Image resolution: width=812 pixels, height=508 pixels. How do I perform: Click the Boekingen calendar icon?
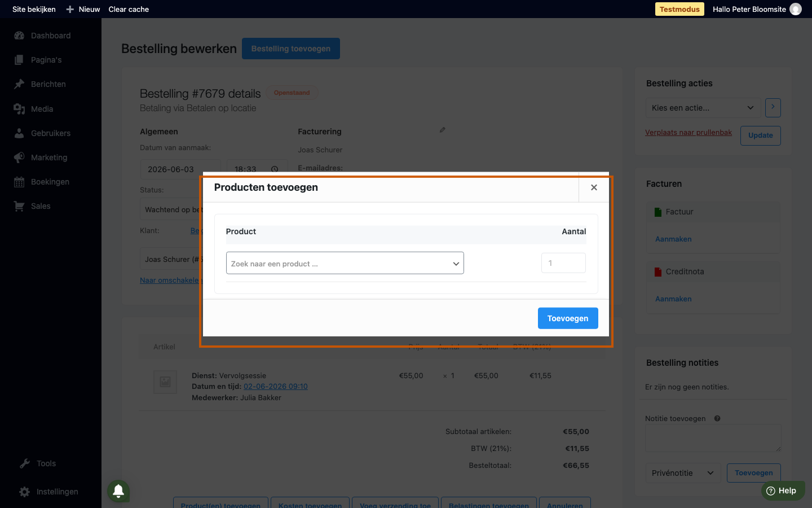click(x=19, y=182)
